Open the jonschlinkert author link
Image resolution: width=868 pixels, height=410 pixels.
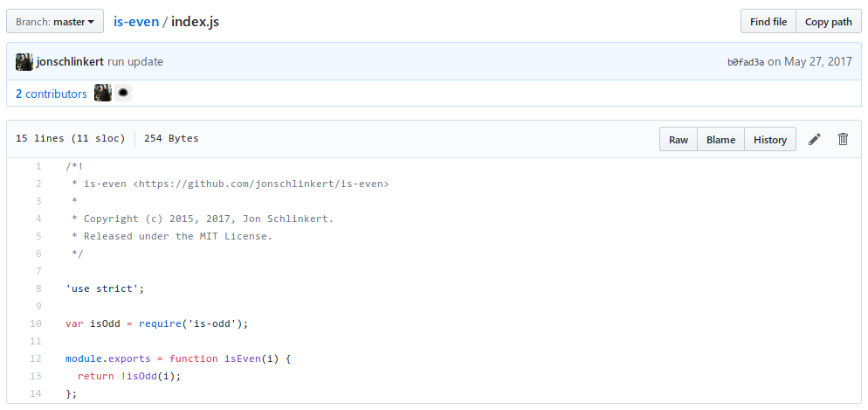(70, 61)
